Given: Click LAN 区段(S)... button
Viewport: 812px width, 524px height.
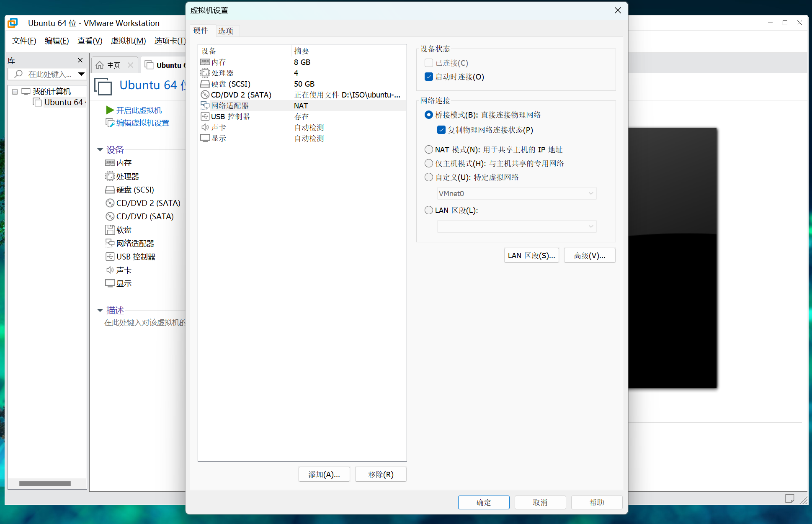Looking at the screenshot, I should pyautogui.click(x=531, y=255).
